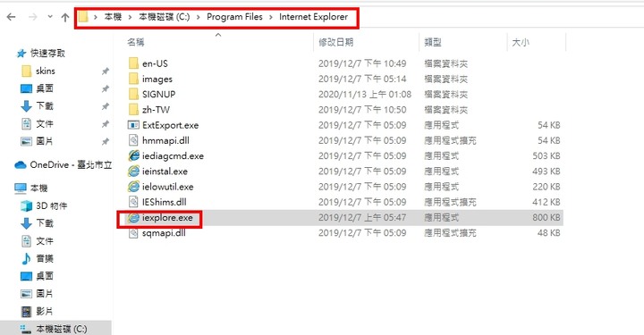
Task: Sort by 修改日期 column header
Action: pos(336,42)
